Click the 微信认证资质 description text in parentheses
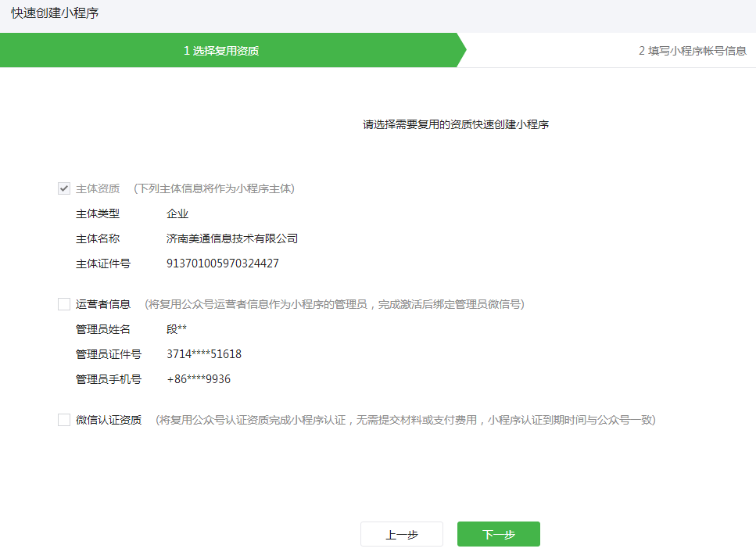Image resolution: width=756 pixels, height=552 pixels. pos(405,420)
